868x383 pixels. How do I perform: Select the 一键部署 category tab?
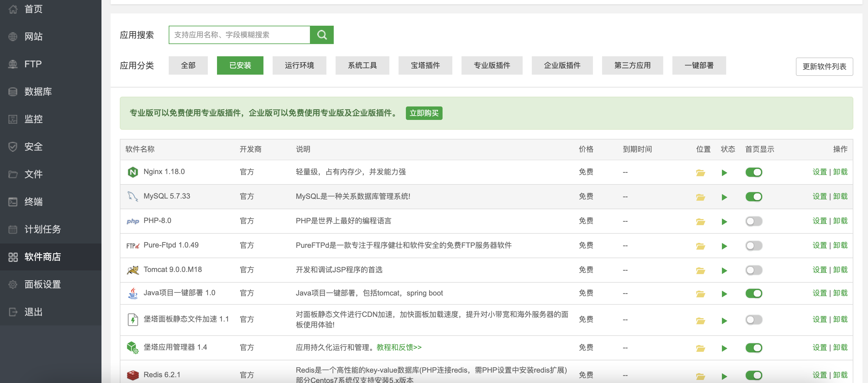click(699, 65)
